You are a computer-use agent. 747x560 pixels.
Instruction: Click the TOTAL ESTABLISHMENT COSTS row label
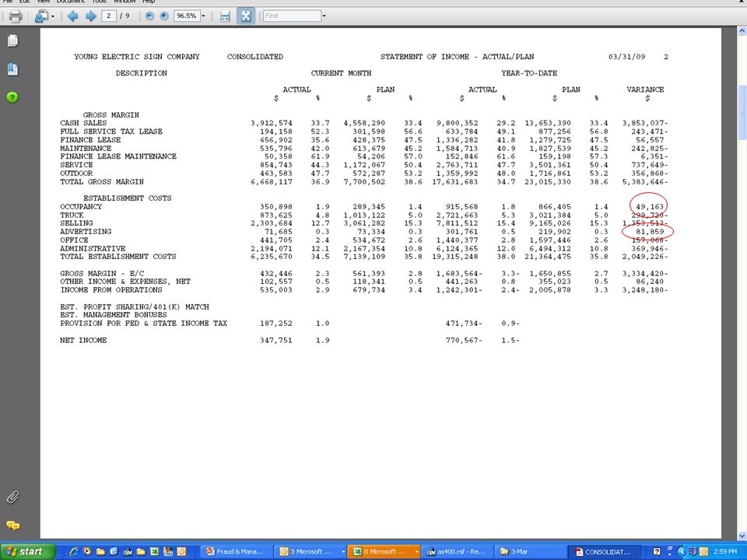[118, 257]
